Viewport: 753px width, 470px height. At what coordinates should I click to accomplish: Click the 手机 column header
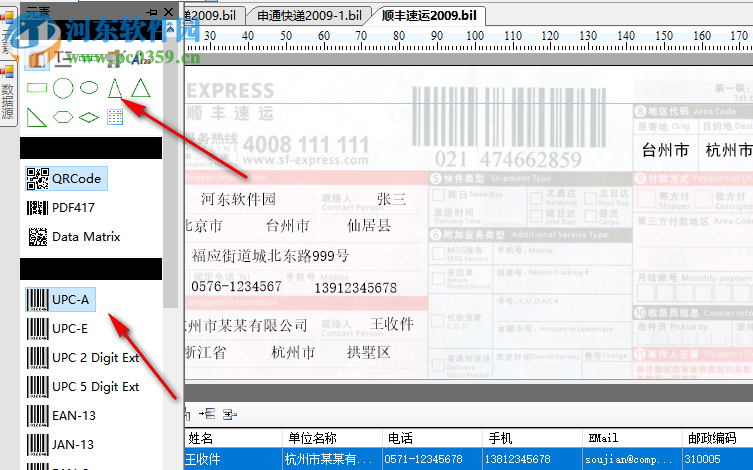pos(532,438)
